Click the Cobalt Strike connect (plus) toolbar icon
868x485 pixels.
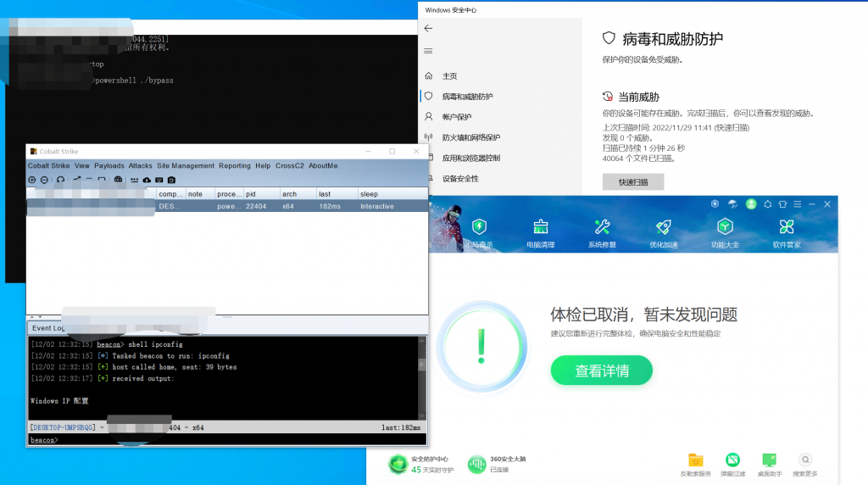32,180
